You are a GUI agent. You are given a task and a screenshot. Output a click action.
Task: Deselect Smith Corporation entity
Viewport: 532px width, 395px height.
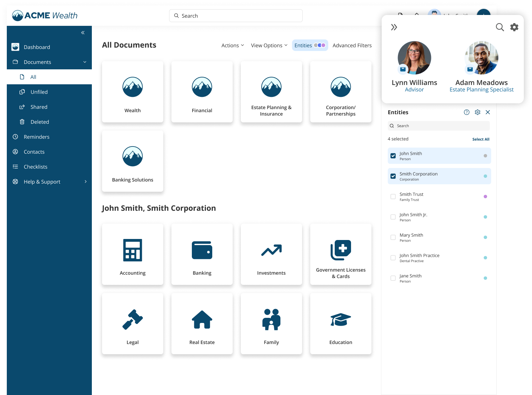coord(393,176)
